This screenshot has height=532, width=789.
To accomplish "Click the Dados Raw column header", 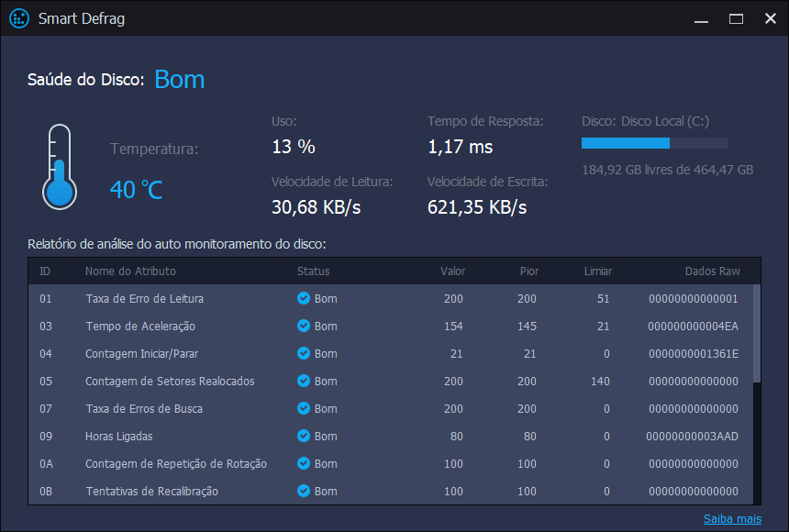I will pos(712,271).
